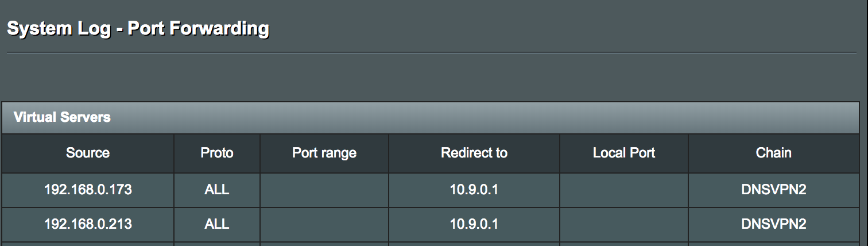Click empty Local Port cell for 192.168.0.213
The image size is (868, 246).
[x=624, y=224]
